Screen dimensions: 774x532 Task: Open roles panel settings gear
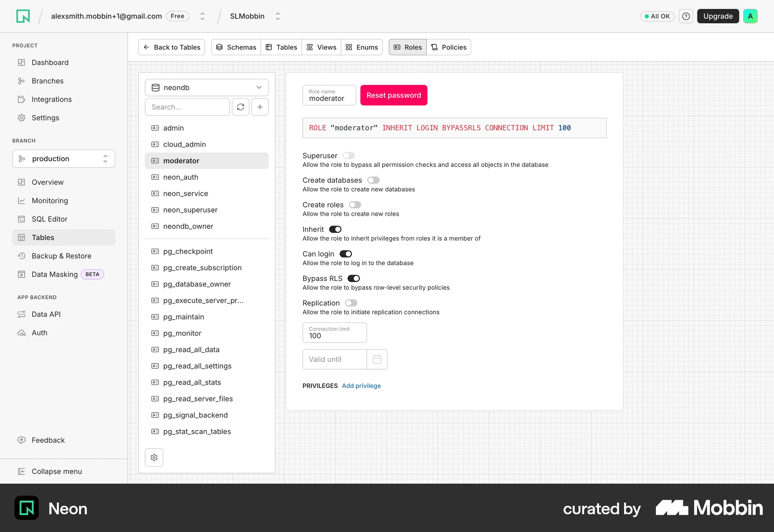point(154,457)
